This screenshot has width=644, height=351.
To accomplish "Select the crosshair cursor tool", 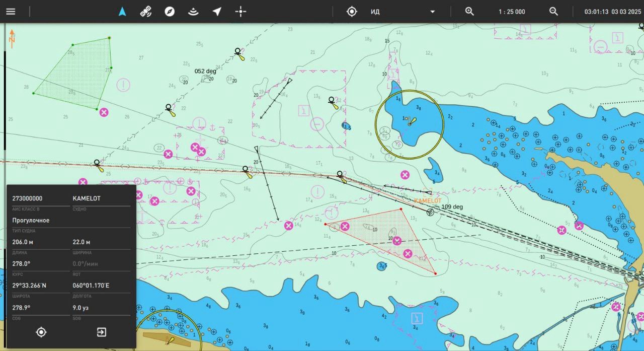I will pos(240,12).
